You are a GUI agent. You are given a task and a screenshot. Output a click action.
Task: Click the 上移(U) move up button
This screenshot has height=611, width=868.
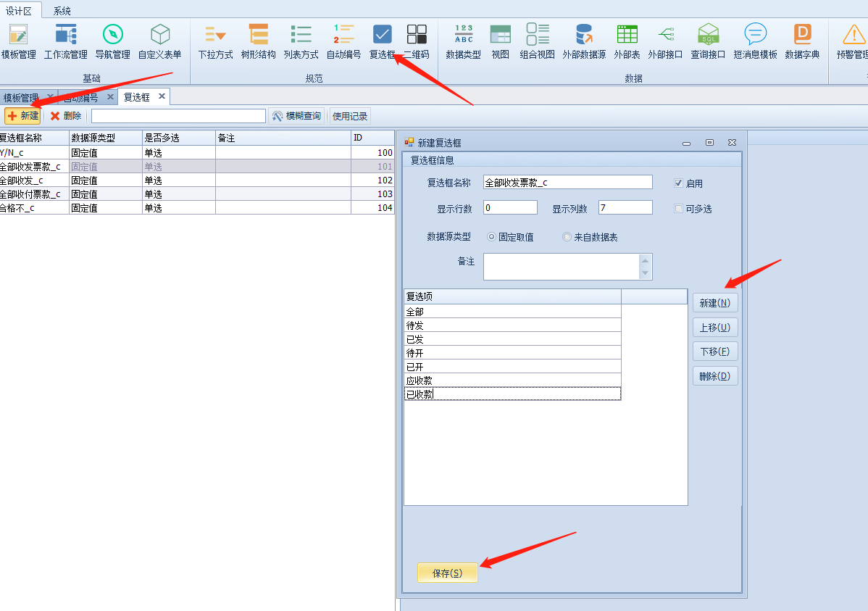[715, 327]
